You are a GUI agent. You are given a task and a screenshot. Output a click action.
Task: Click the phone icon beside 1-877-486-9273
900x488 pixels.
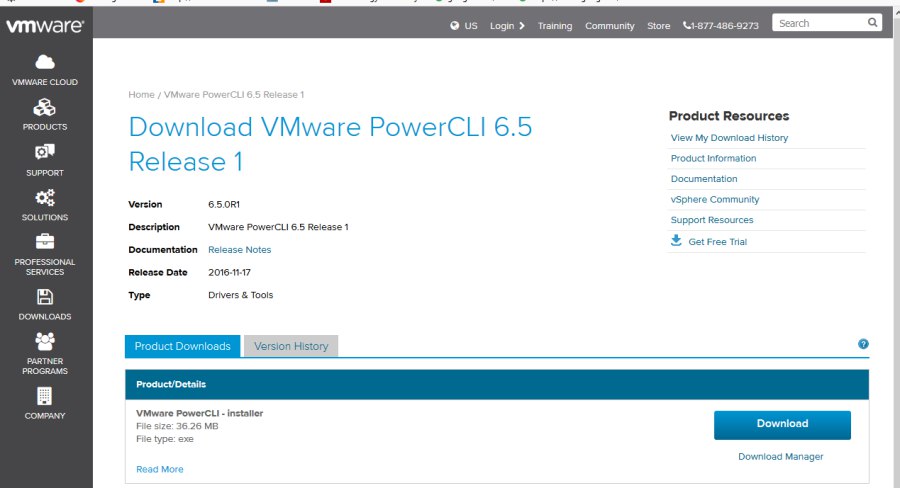click(686, 25)
